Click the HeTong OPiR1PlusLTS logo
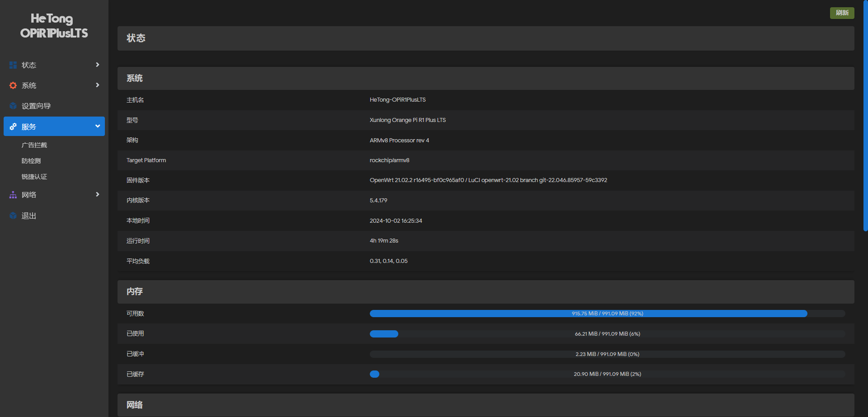Image resolution: width=868 pixels, height=417 pixels. coord(54,26)
